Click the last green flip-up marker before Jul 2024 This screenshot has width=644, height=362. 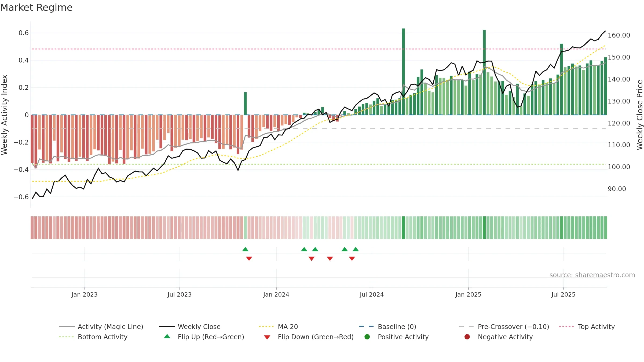pos(356,249)
